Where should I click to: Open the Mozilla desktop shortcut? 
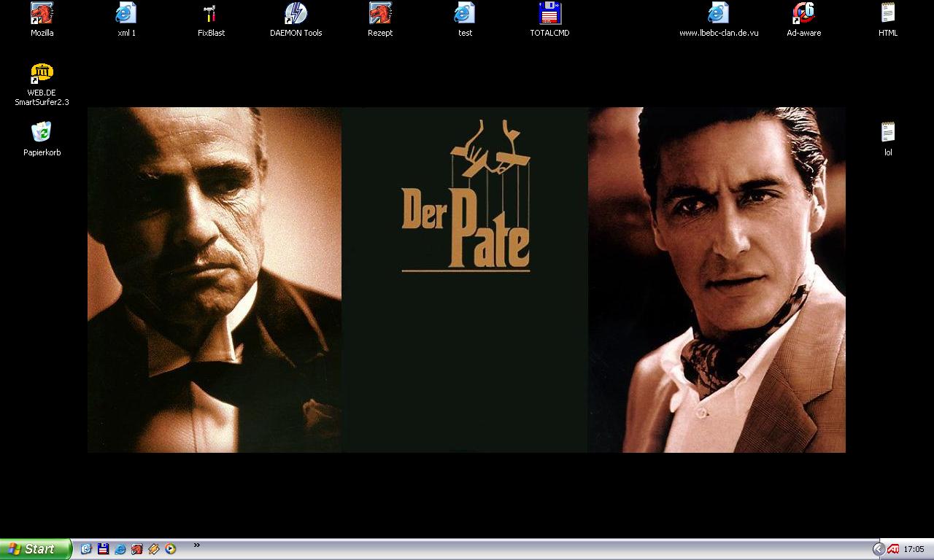(x=42, y=13)
